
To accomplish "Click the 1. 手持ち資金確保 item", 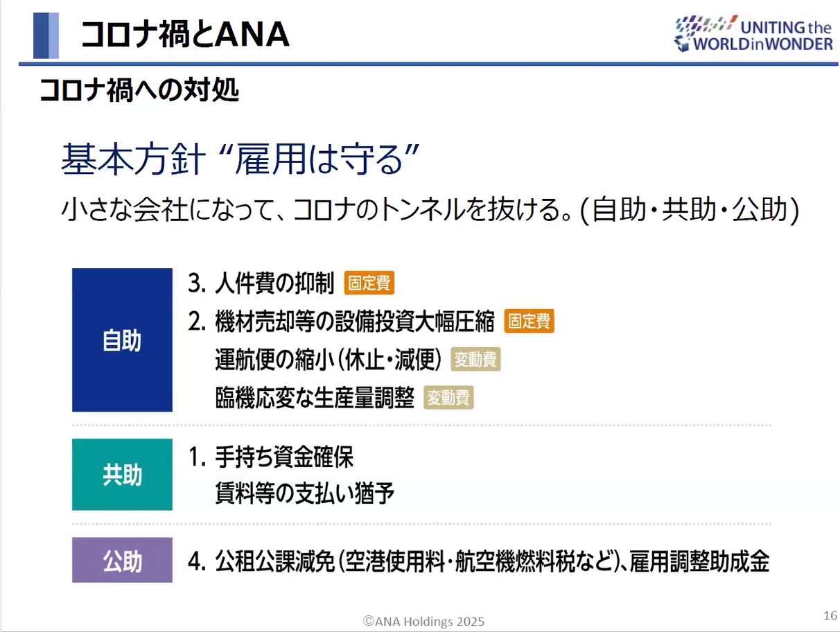I will coord(272,457).
